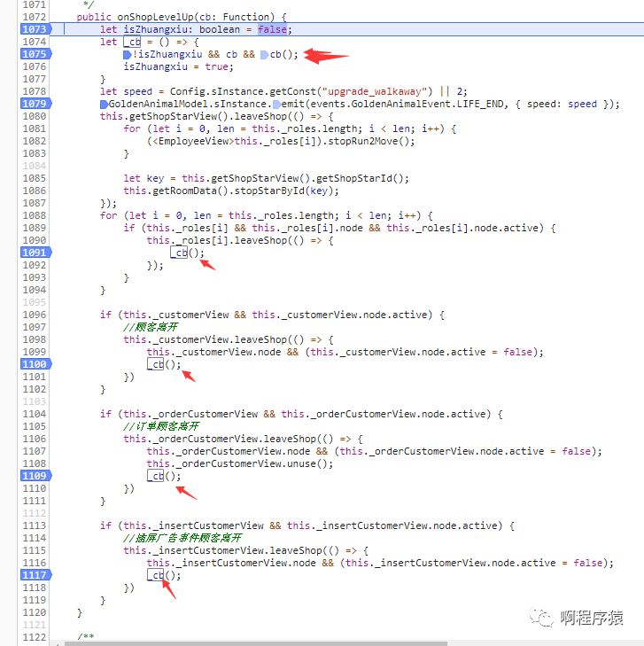
Task: Click '_customerView.leaveShop' on line 1098
Action: (x=220, y=339)
